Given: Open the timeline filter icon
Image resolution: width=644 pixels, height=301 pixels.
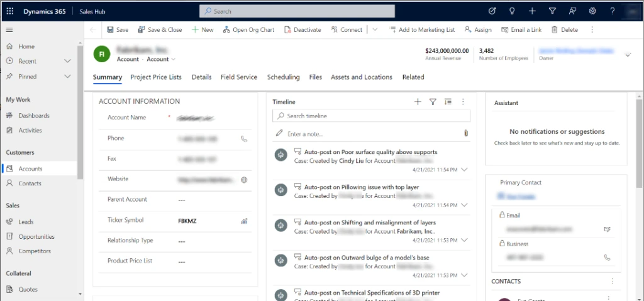Looking at the screenshot, I should pos(433,102).
